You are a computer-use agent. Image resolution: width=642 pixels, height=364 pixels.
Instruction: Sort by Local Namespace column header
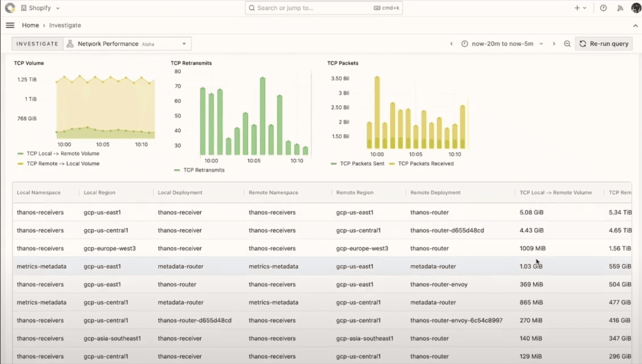click(39, 192)
